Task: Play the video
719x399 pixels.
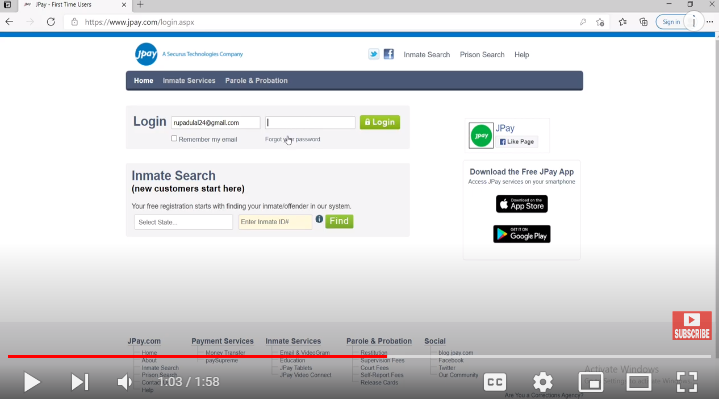Action: coord(32,382)
